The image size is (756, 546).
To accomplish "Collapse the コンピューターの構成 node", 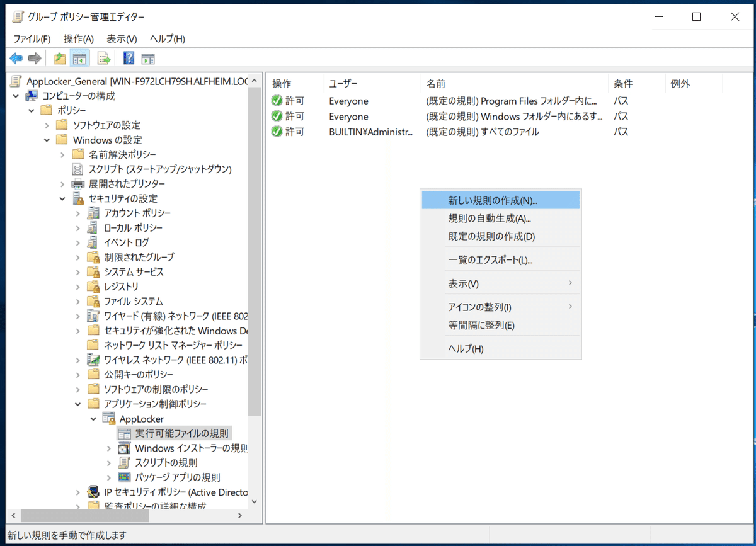I will [16, 96].
